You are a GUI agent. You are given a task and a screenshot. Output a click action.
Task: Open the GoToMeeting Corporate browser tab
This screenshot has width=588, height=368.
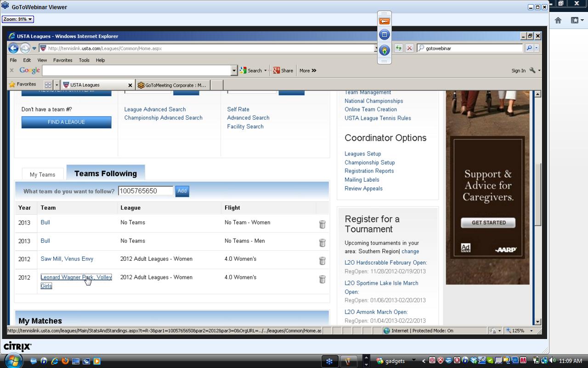click(x=175, y=85)
